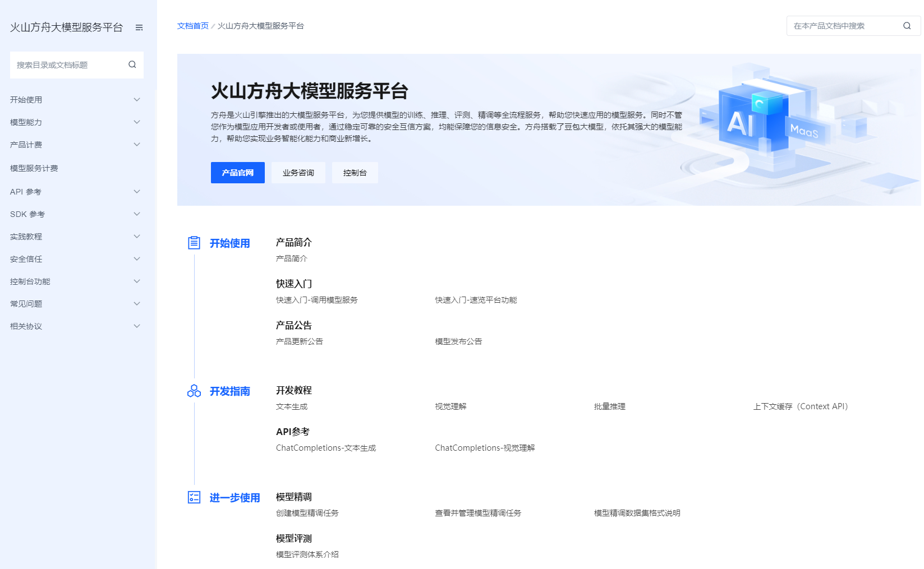Open 文本生成 tutorial link
924x569 pixels.
[292, 406]
